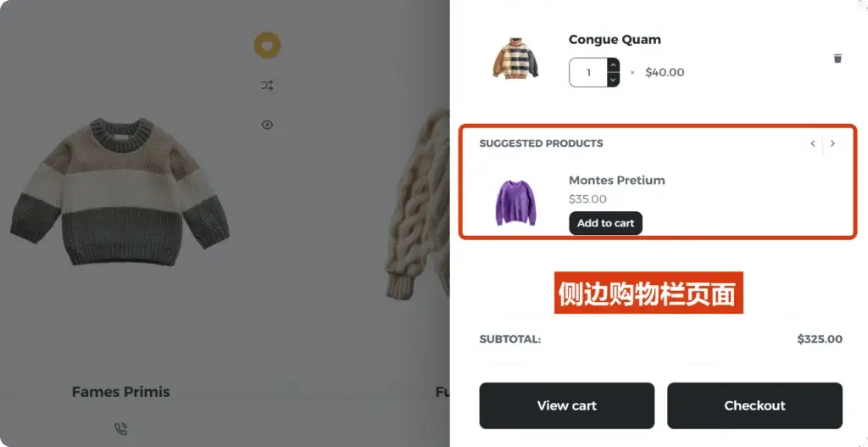This screenshot has height=447, width=868.
Task: Click the striped Fames Primis sweater image
Action: click(120, 191)
